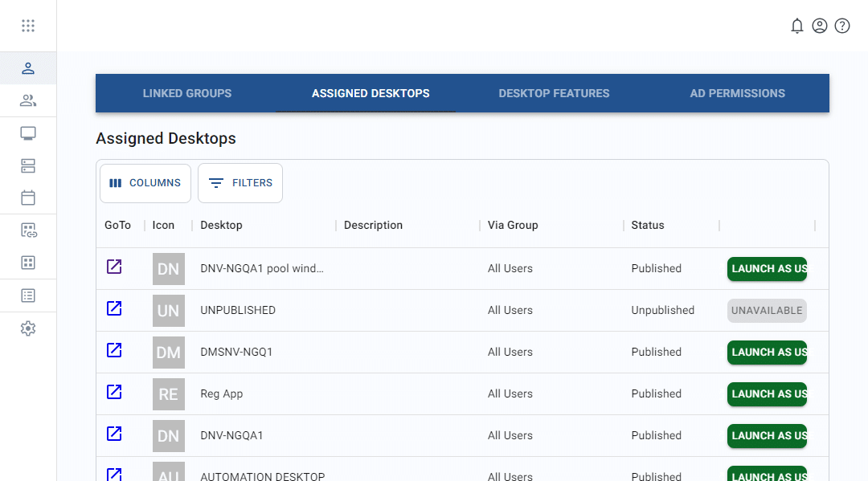This screenshot has width=868, height=481.
Task: Launch the Reg App desktop
Action: coord(767,393)
